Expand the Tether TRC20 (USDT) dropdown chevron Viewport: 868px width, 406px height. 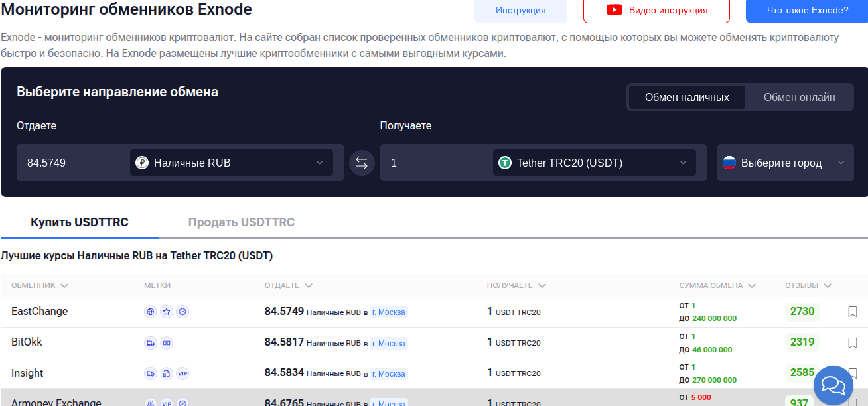click(683, 163)
